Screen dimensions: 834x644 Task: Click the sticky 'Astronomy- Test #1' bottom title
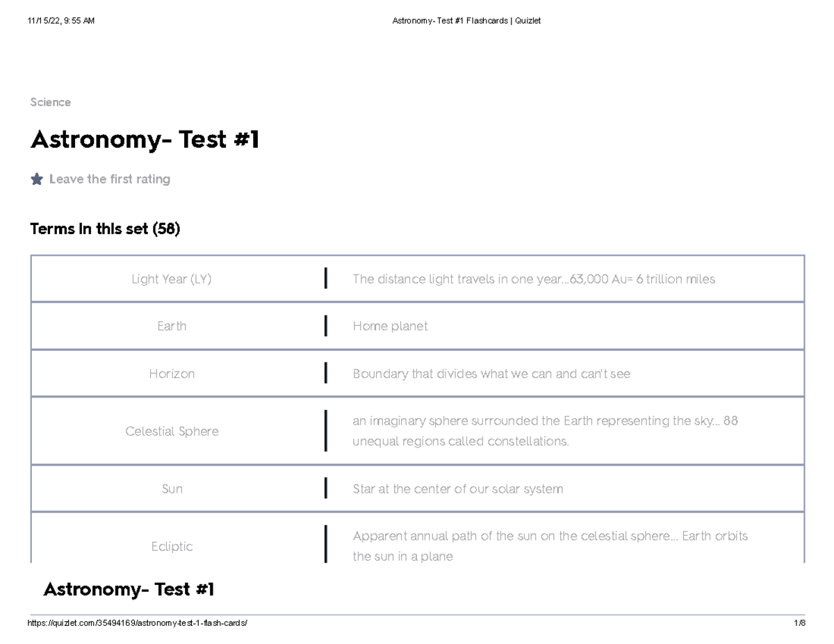(x=129, y=590)
